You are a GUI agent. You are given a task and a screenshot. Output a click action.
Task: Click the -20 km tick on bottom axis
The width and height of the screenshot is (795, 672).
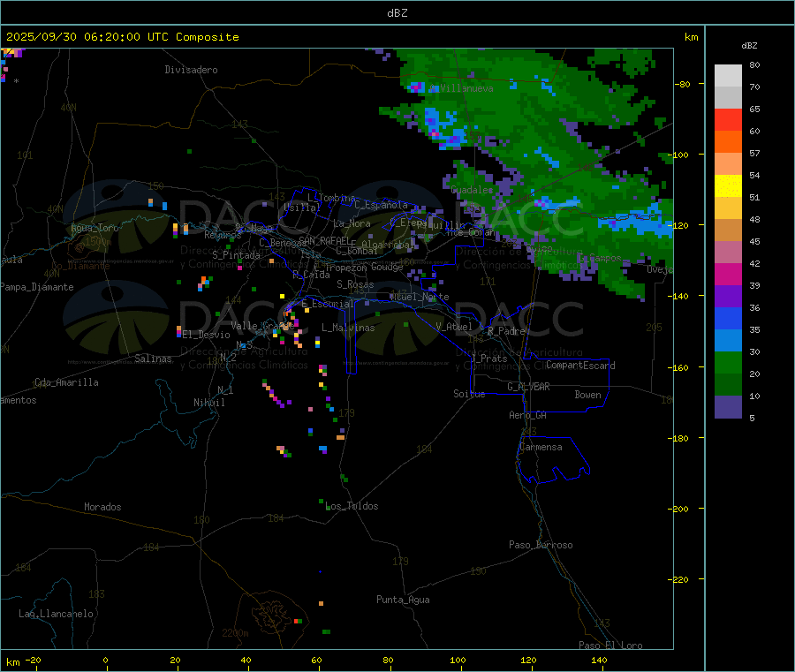click(33, 661)
